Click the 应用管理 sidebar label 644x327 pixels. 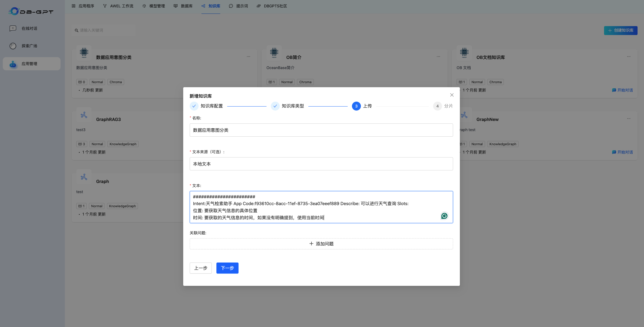click(30, 64)
